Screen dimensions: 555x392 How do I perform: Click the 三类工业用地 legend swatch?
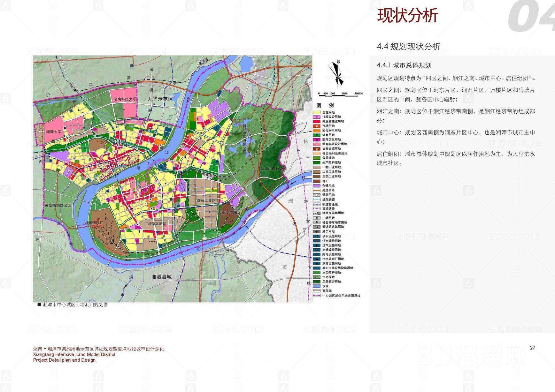316,176
